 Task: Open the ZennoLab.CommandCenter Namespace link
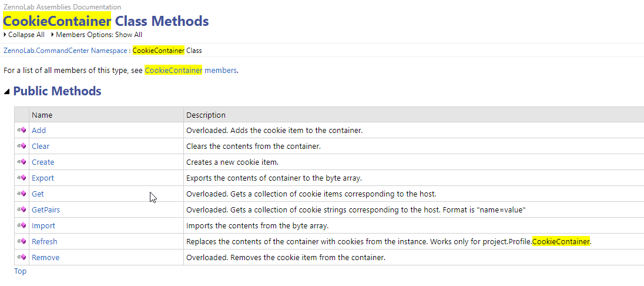(x=65, y=51)
